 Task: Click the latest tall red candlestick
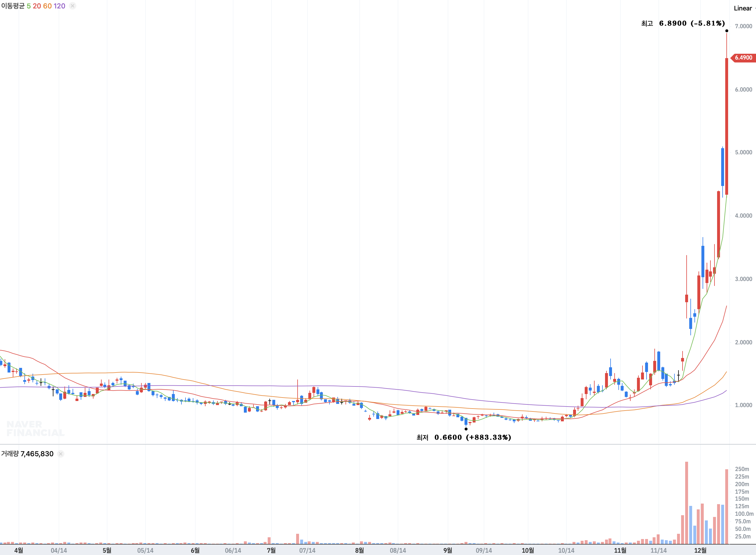(x=727, y=126)
